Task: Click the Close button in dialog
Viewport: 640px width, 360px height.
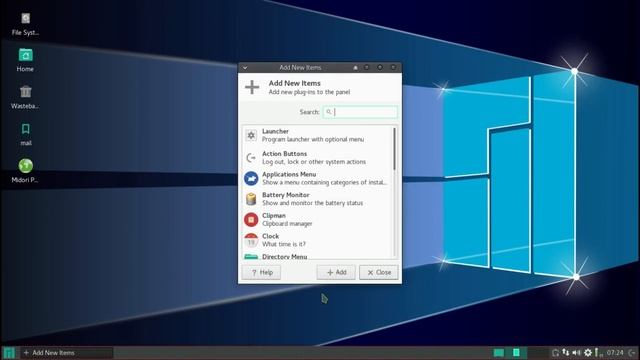Action: [x=379, y=272]
